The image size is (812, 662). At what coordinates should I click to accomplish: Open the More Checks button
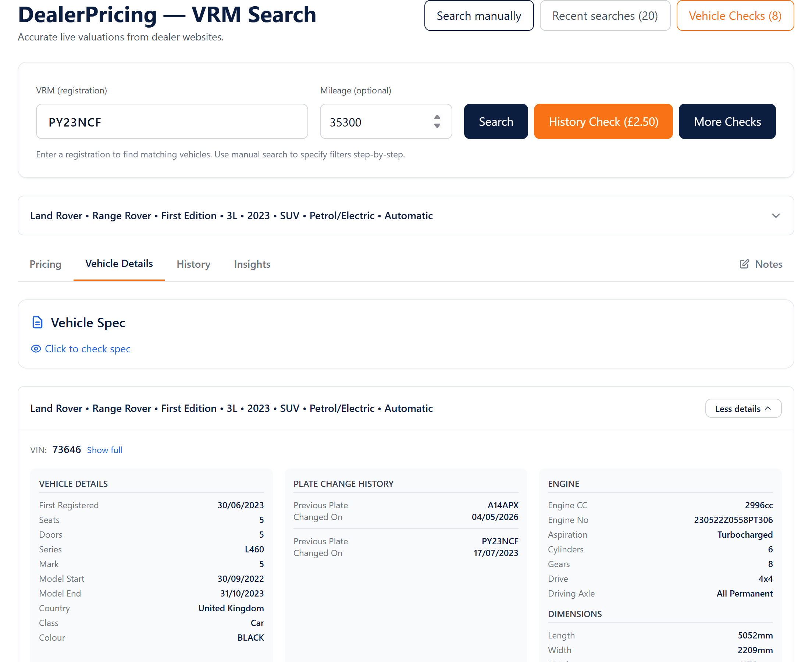(x=727, y=121)
